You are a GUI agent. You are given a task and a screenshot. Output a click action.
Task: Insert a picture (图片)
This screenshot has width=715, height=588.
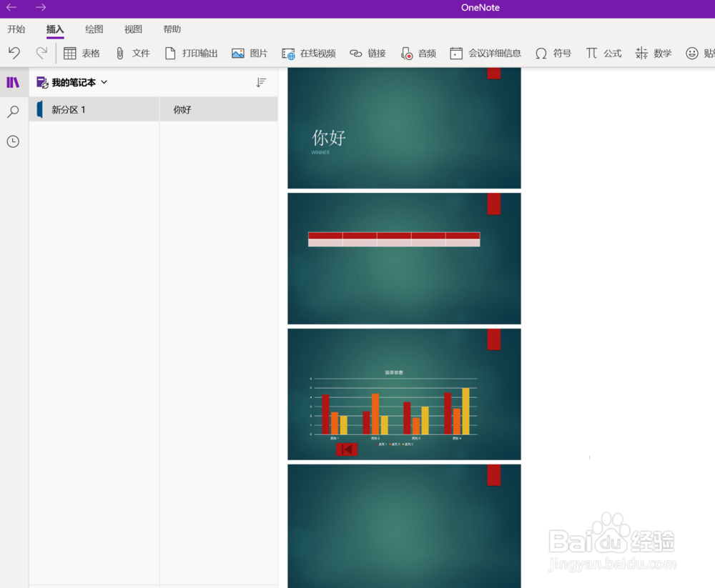click(249, 54)
